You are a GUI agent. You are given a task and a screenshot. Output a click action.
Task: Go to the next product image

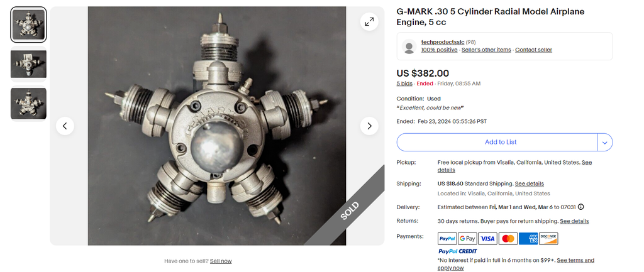369,126
